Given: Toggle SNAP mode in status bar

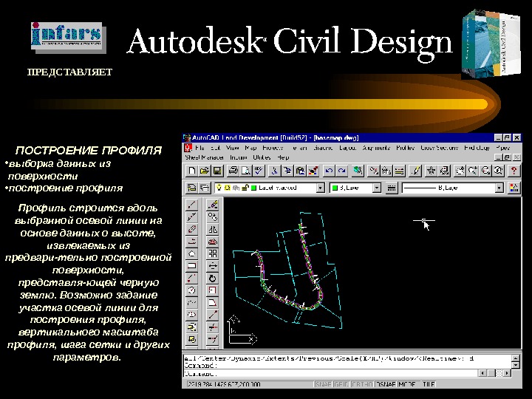Looking at the screenshot, I should 323,384.
